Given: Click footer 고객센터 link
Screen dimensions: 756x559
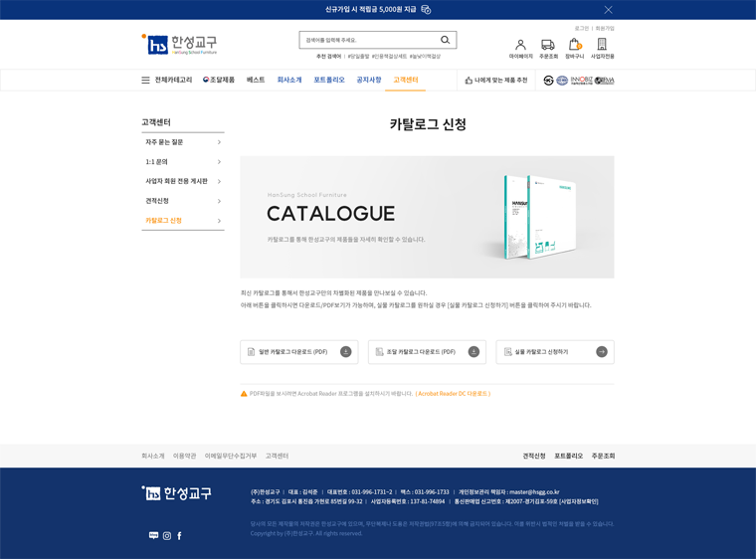Looking at the screenshot, I should (x=277, y=456).
